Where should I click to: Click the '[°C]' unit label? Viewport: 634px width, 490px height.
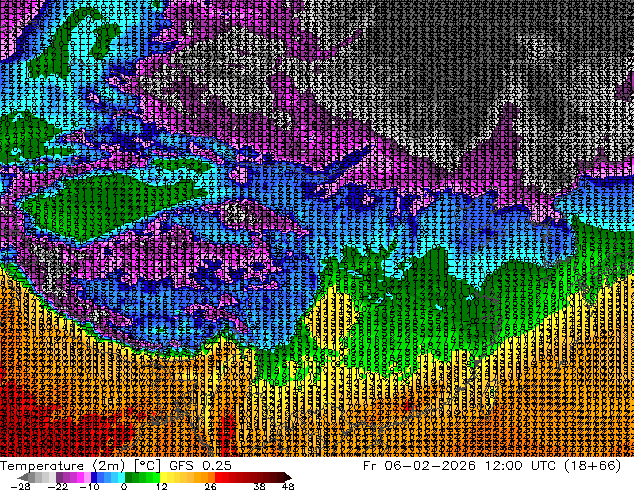click(147, 466)
